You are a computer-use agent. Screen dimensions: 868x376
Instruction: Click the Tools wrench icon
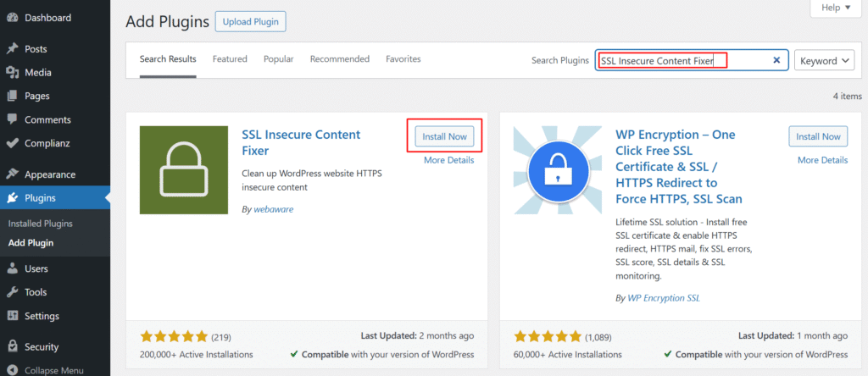[x=12, y=292]
